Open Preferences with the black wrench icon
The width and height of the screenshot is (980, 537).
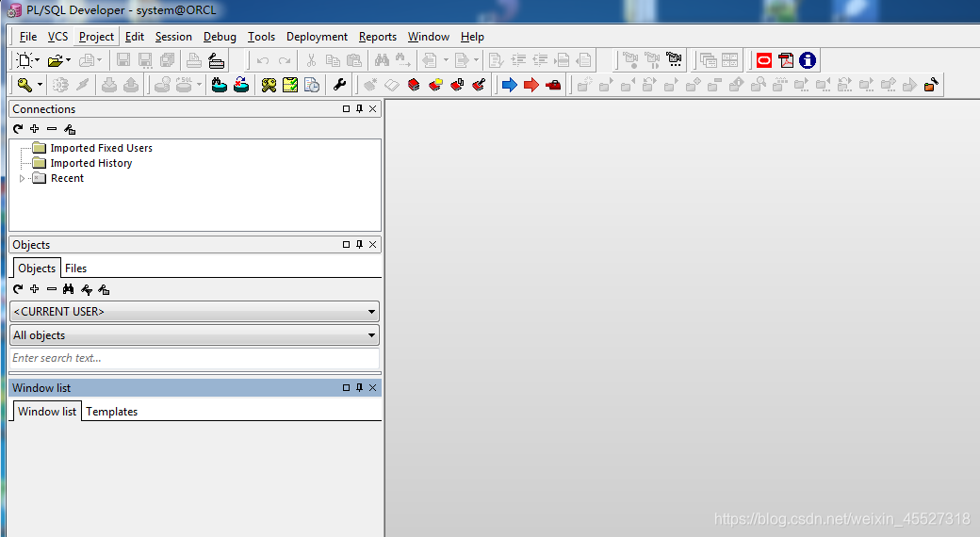point(339,85)
